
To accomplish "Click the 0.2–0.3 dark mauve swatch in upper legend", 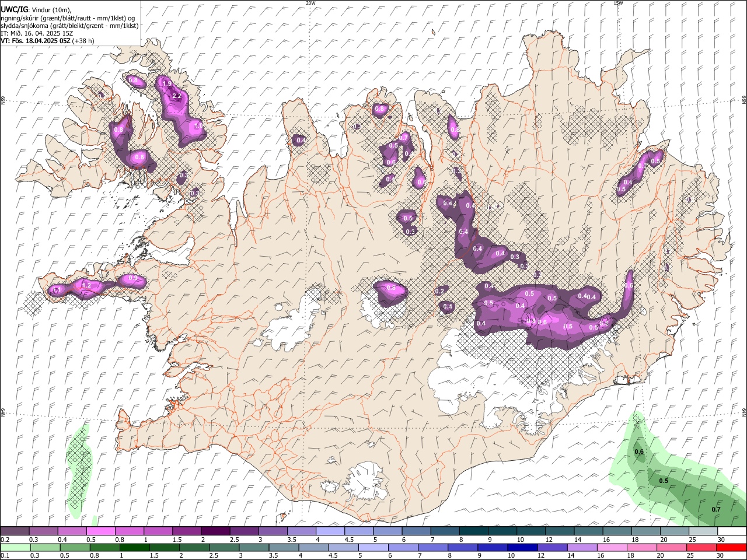I will (15, 531).
